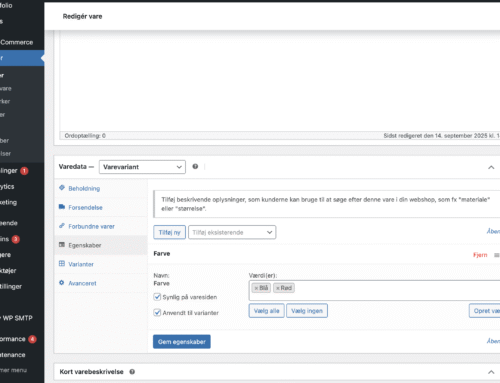
Task: Click the Beholdning tag icon
Action: coord(62,188)
